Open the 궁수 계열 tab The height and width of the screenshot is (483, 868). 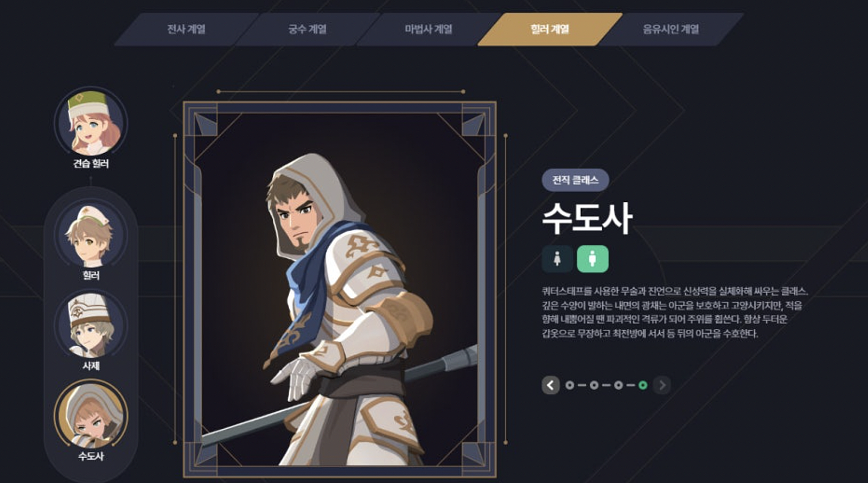click(307, 29)
